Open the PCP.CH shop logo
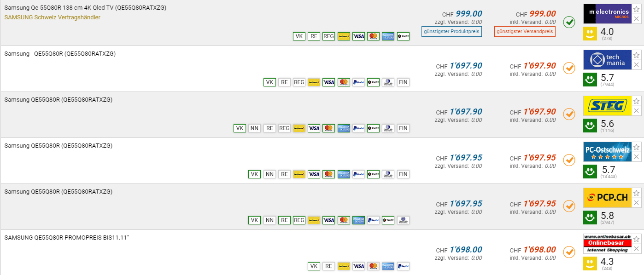The height and width of the screenshot is (275, 644). coord(607,198)
